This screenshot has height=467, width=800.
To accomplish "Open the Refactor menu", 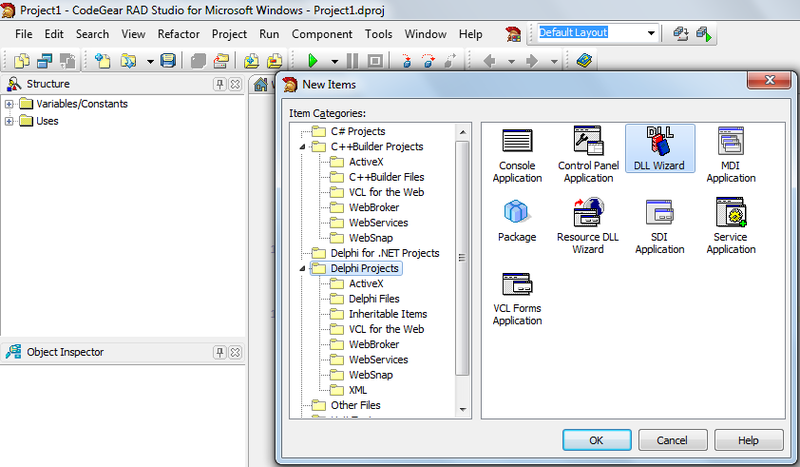I will click(x=178, y=34).
